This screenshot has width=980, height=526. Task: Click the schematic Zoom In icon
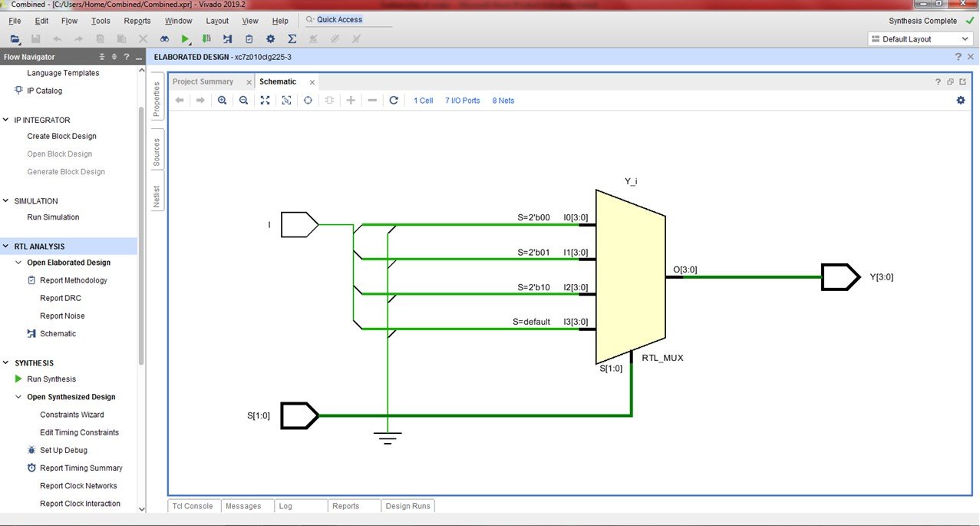[222, 101]
